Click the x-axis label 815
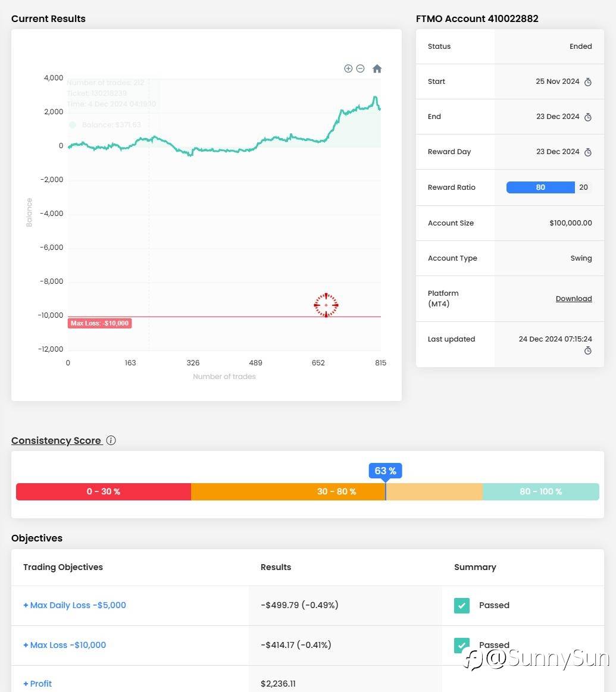Image resolution: width=616 pixels, height=692 pixels. (x=381, y=363)
